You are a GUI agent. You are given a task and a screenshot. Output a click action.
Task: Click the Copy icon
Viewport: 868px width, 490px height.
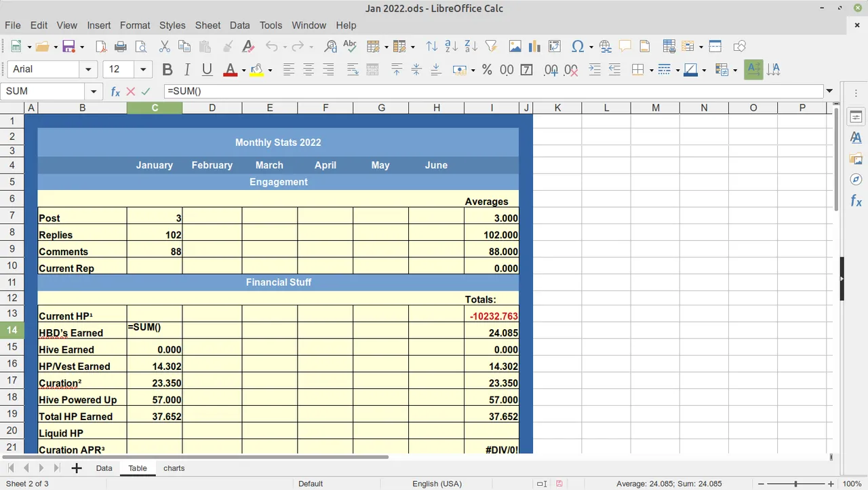184,46
